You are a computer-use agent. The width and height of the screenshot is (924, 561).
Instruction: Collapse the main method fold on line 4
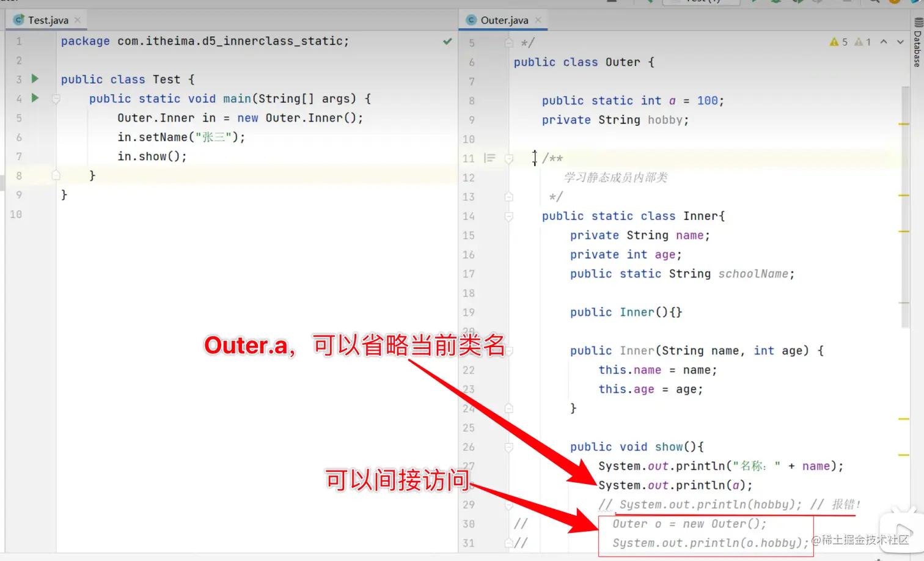(x=56, y=98)
